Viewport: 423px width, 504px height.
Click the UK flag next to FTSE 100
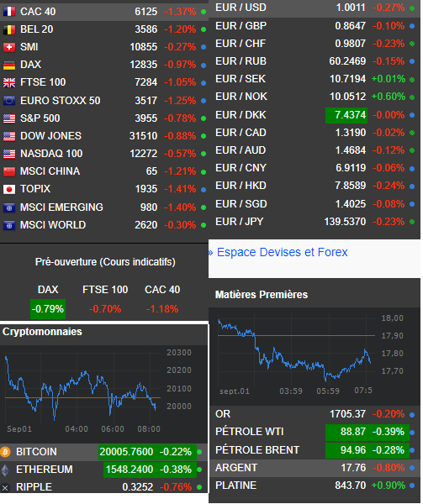pos(9,82)
